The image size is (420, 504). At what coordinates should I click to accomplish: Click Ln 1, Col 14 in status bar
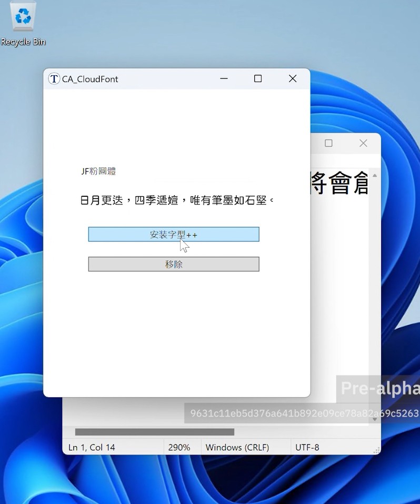[92, 447]
